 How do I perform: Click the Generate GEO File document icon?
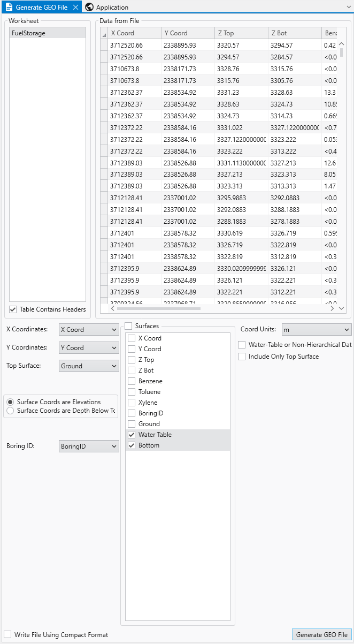point(9,7)
